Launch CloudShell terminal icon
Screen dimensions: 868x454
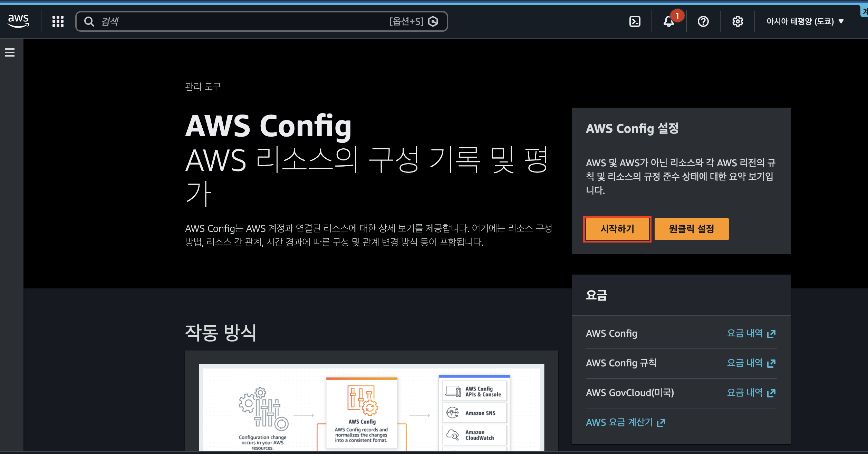635,21
